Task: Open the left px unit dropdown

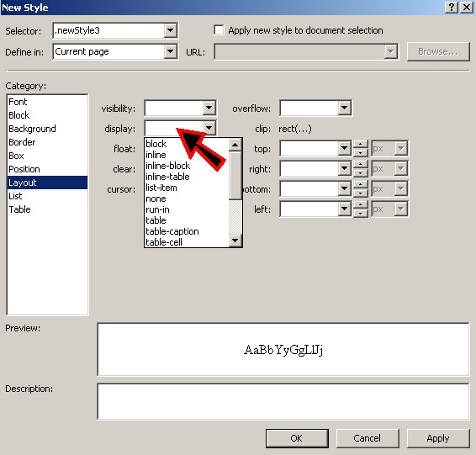Action: point(400,209)
